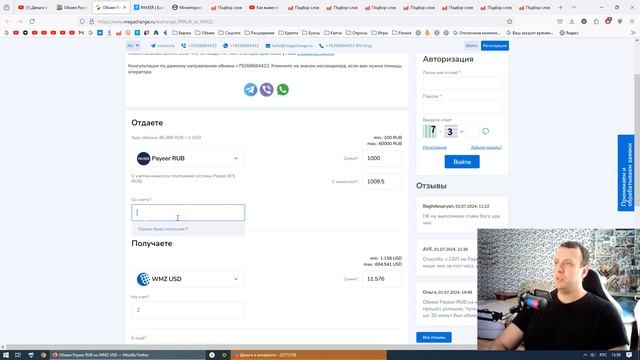Open site padlock security info
Image resolution: width=640 pixels, height=360 pixels.
point(92,21)
